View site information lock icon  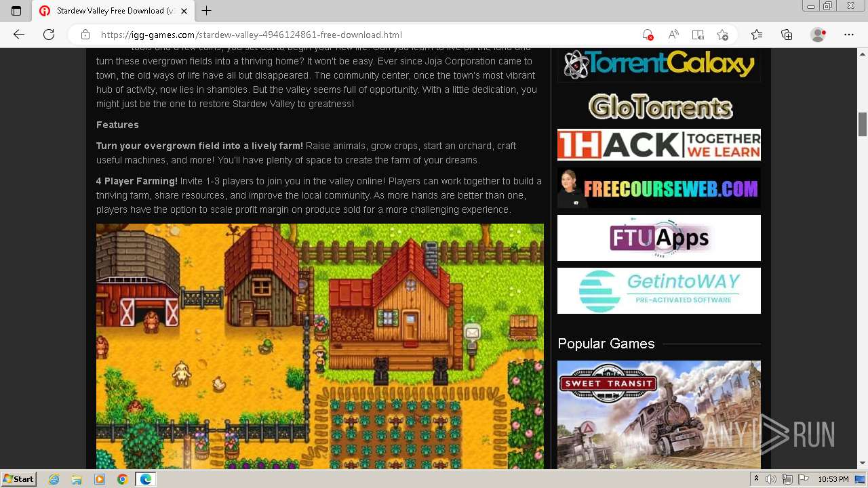click(85, 35)
